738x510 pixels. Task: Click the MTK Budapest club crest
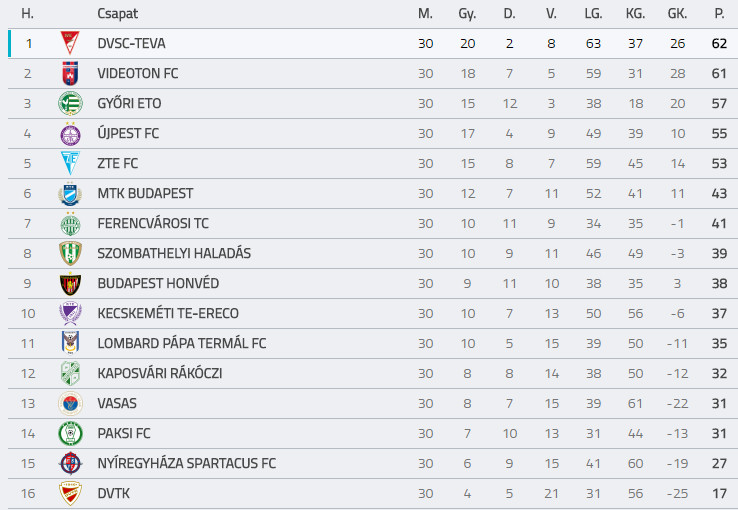click(69, 194)
